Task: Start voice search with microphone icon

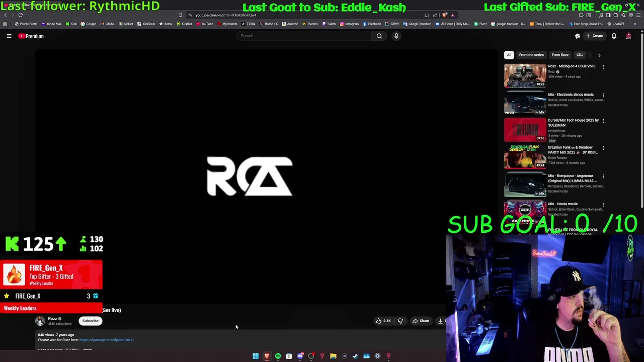Action: [396, 36]
